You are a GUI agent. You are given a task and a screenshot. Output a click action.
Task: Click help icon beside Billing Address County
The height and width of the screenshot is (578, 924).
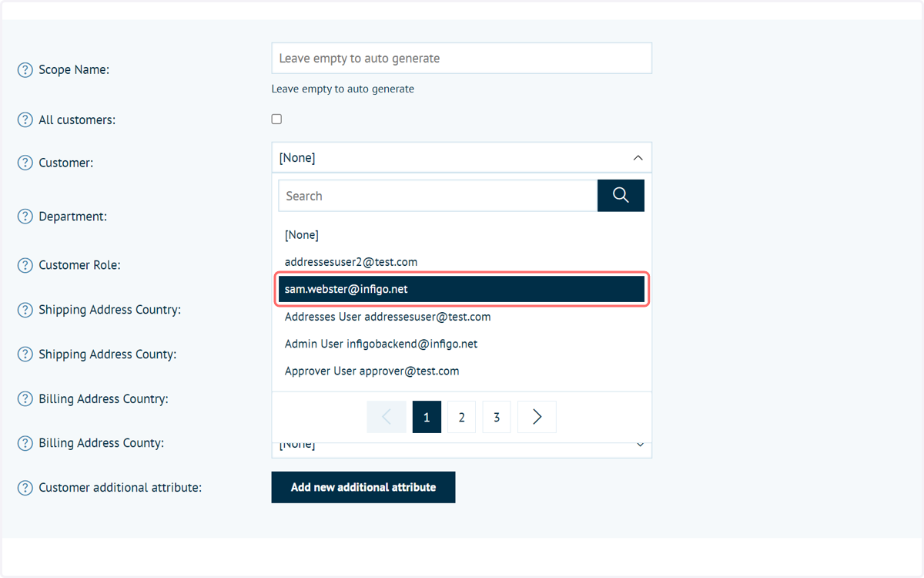point(25,443)
